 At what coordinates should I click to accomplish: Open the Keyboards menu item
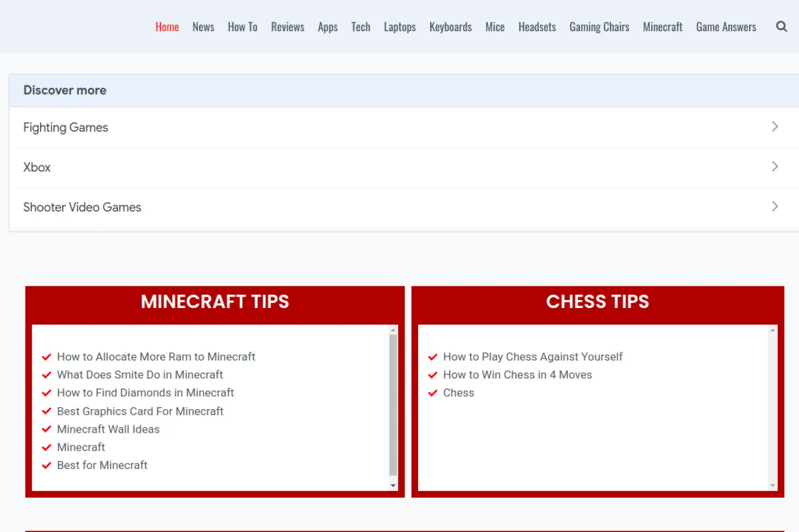pos(451,27)
